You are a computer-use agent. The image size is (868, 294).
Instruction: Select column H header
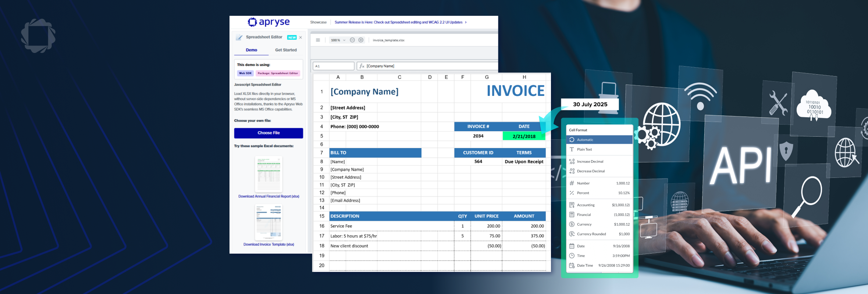(524, 77)
